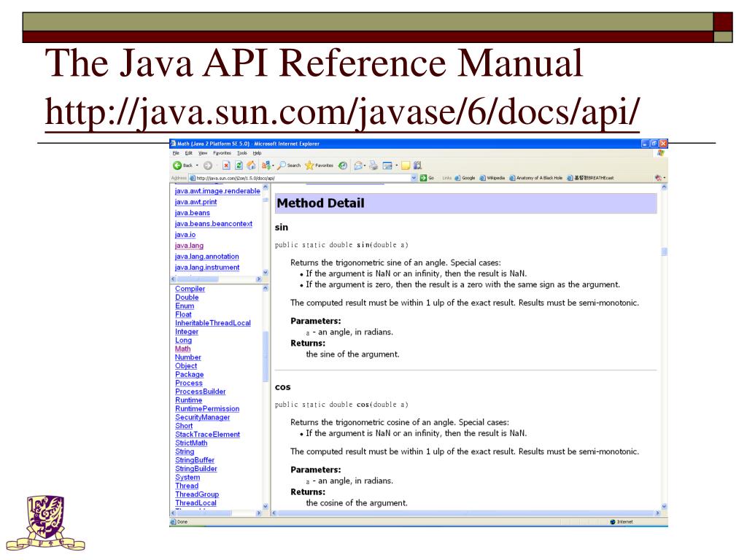747x560 pixels.
Task: Open the View menu
Action: click(x=203, y=153)
